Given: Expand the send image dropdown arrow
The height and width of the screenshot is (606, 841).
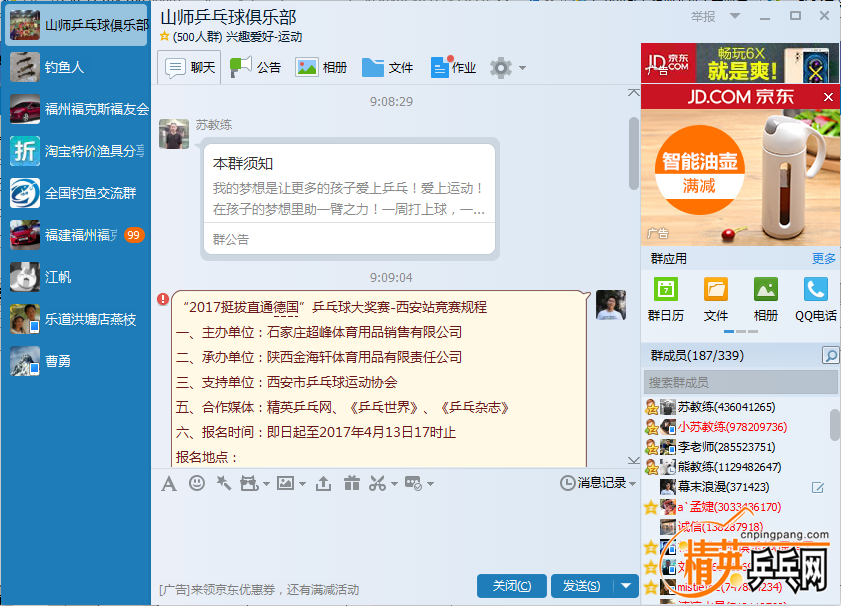Looking at the screenshot, I should (302, 484).
